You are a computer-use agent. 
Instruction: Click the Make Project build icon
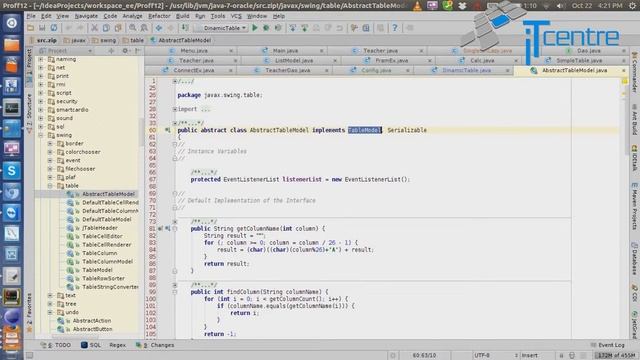coord(185,28)
